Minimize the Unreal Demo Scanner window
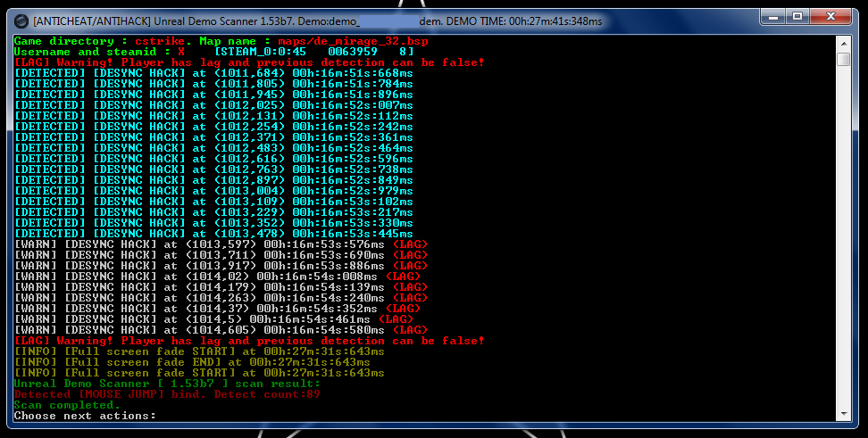Viewport: 868px width, 438px height. point(773,17)
